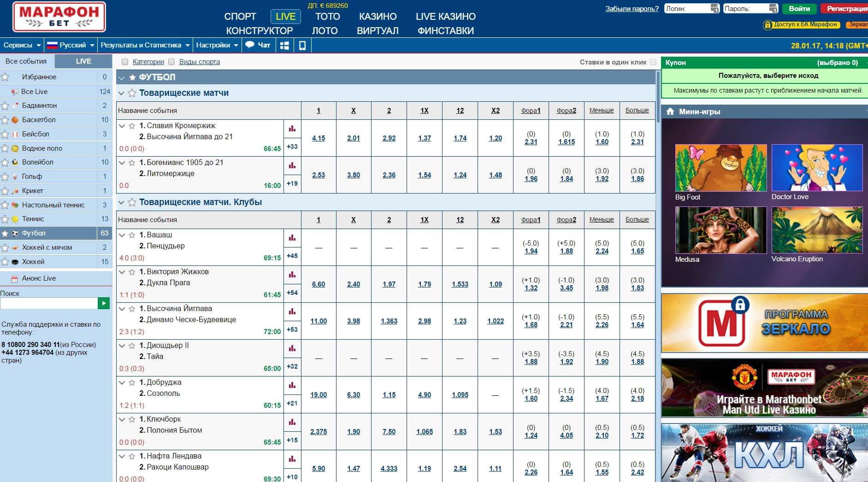
Task: Expand Добруджа match row chevron
Action: 122,382
